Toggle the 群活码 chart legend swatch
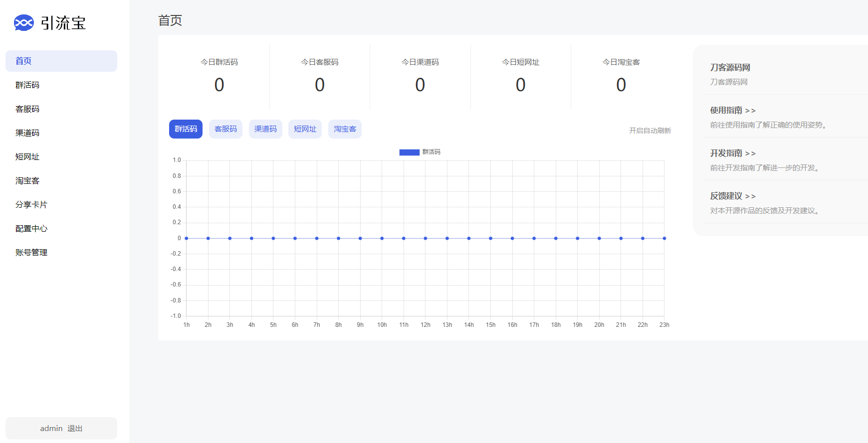This screenshot has height=443, width=868. pyautogui.click(x=409, y=152)
